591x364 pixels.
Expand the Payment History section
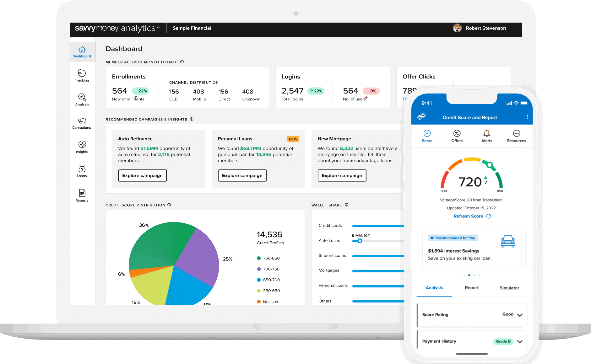tap(519, 341)
